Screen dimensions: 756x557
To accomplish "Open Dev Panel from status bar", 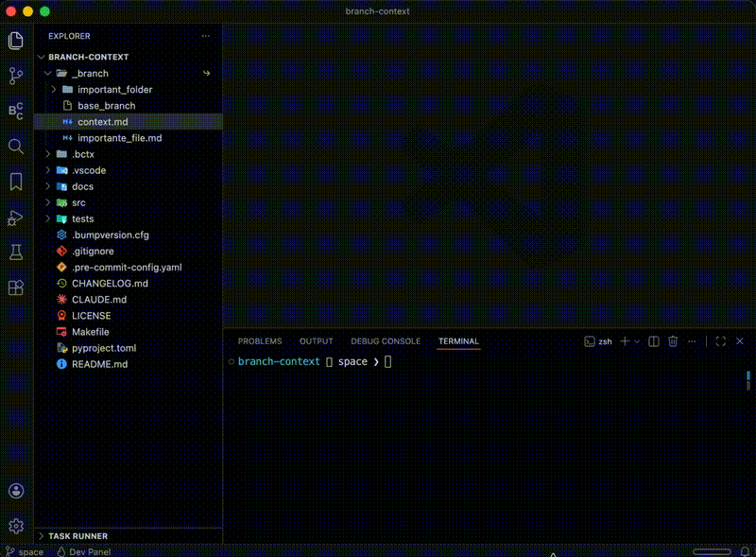I will coord(84,551).
